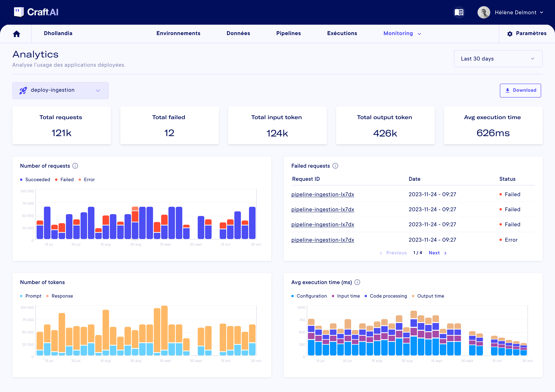
Task: Click the Date column header
Action: pos(414,179)
